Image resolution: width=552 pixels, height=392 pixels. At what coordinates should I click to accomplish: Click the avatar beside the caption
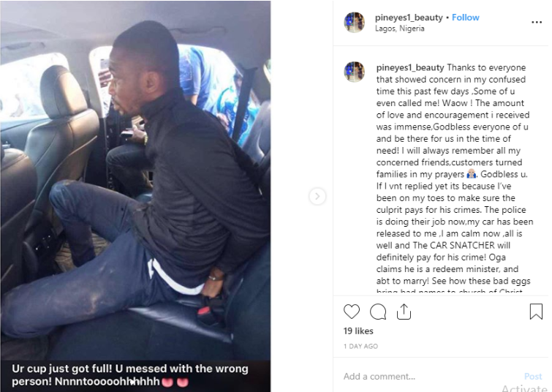(x=354, y=72)
